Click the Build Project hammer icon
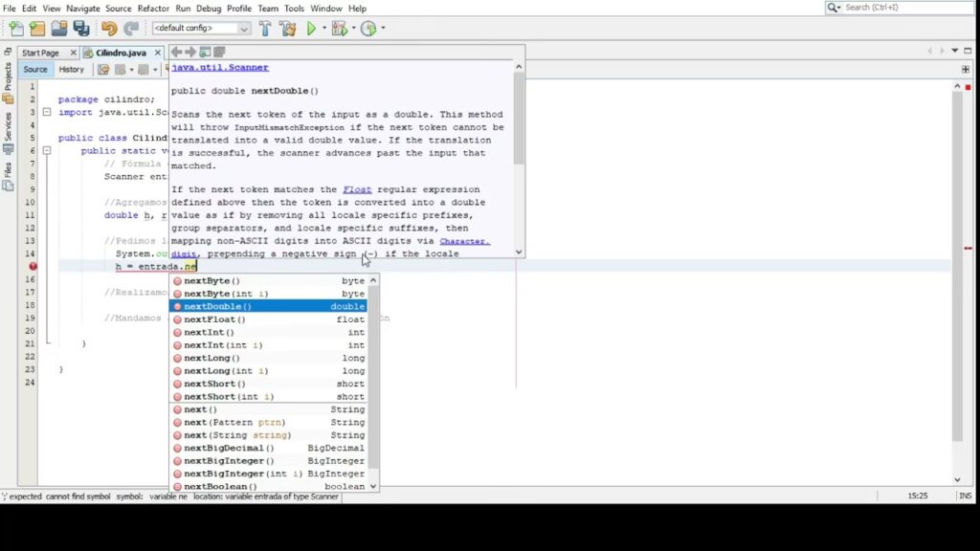980x551 pixels. [265, 29]
